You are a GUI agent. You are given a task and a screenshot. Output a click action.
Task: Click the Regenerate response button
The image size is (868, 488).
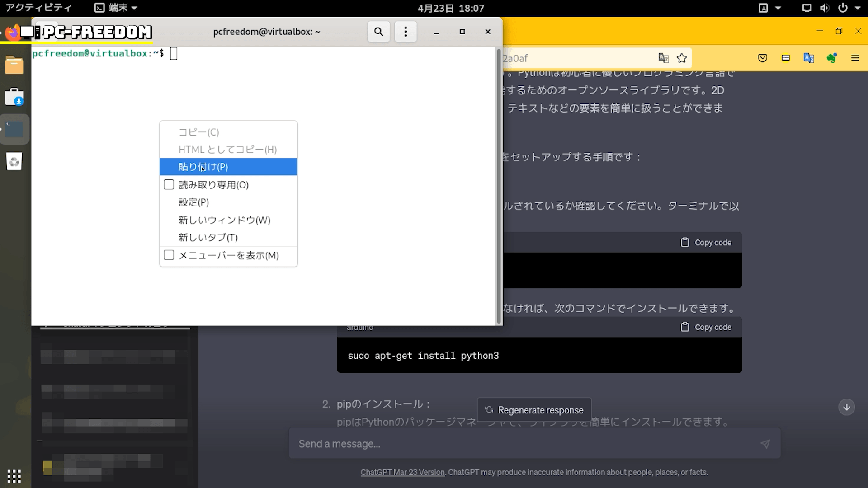pyautogui.click(x=534, y=410)
